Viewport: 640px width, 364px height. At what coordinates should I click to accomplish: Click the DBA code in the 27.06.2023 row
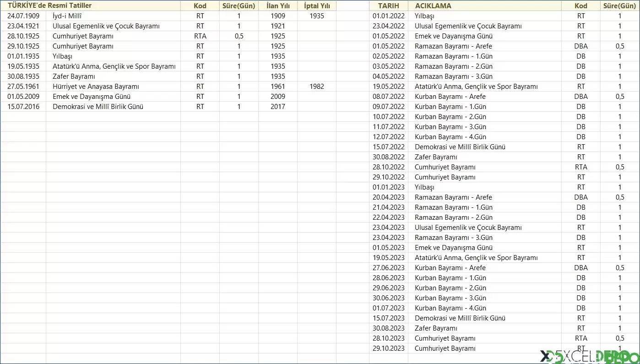[x=581, y=268]
